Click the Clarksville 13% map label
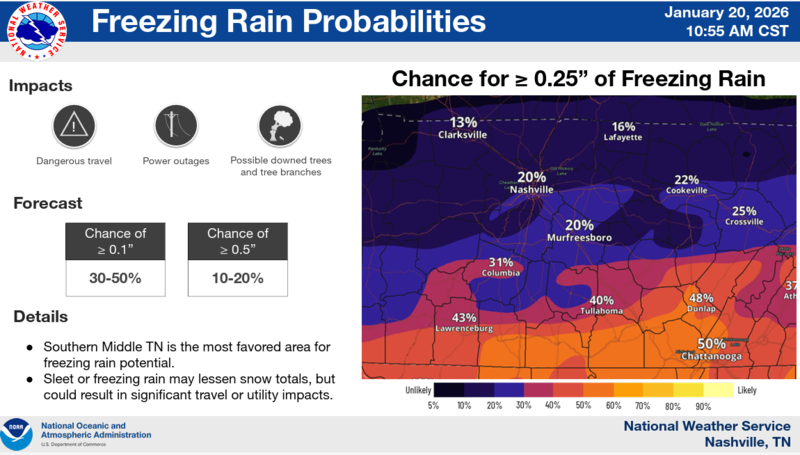 [x=462, y=127]
